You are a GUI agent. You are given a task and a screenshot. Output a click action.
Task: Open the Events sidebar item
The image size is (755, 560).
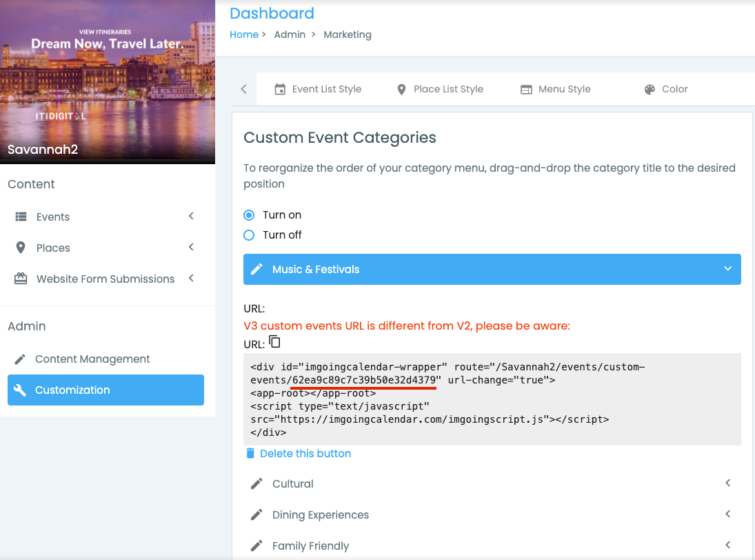(x=105, y=217)
